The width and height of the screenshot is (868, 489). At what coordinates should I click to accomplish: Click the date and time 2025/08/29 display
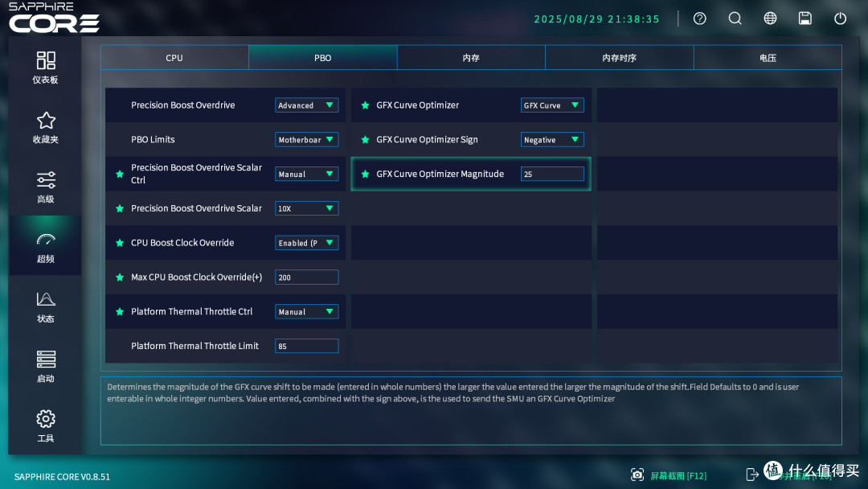click(596, 18)
